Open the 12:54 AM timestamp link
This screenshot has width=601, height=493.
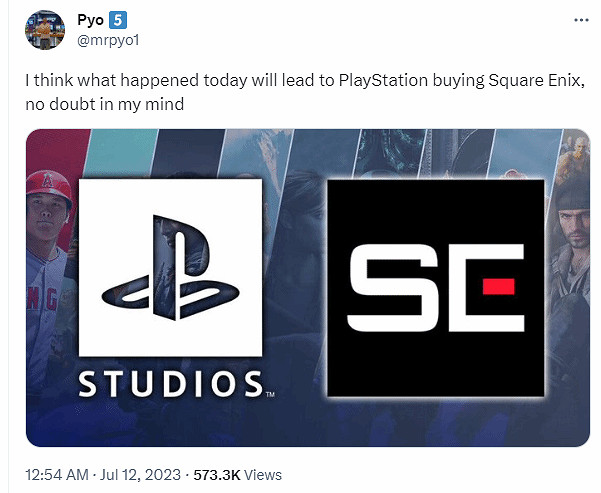click(54, 475)
